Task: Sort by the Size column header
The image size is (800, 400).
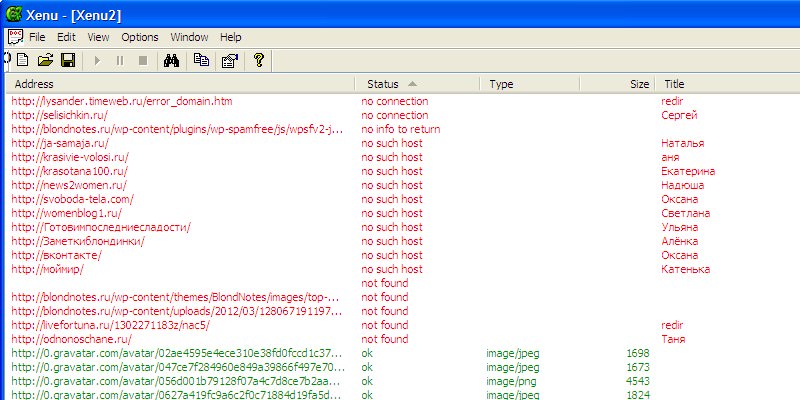Action: click(617, 84)
